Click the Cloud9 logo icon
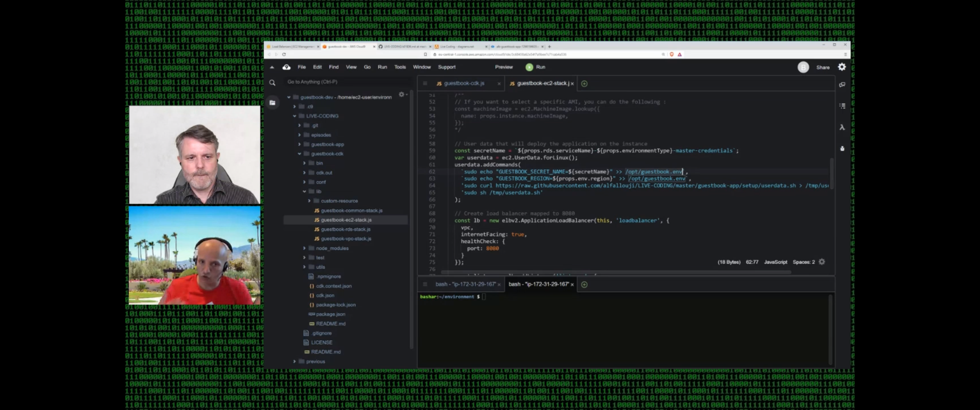Screen dimensions: 980x410 pyautogui.click(x=287, y=67)
